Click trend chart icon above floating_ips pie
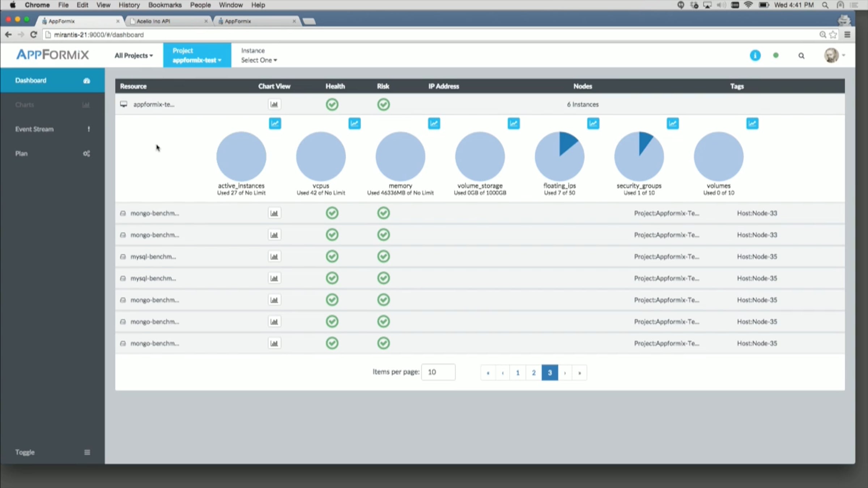The height and width of the screenshot is (488, 868). pyautogui.click(x=593, y=124)
